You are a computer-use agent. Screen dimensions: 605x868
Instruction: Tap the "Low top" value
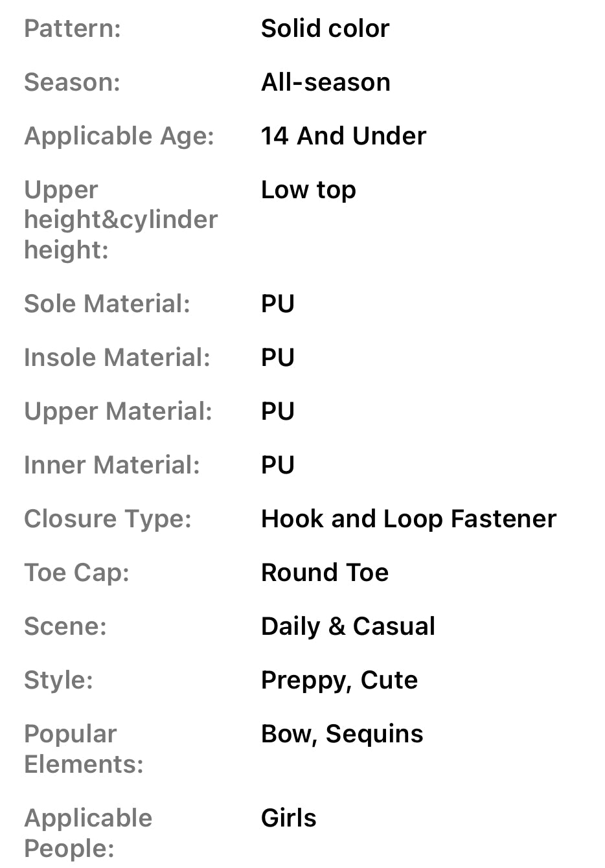(308, 190)
